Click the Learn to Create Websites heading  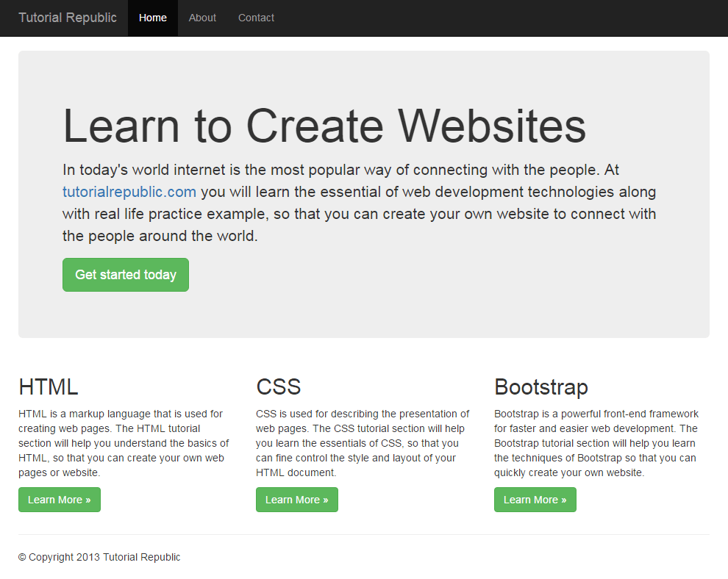(324, 126)
